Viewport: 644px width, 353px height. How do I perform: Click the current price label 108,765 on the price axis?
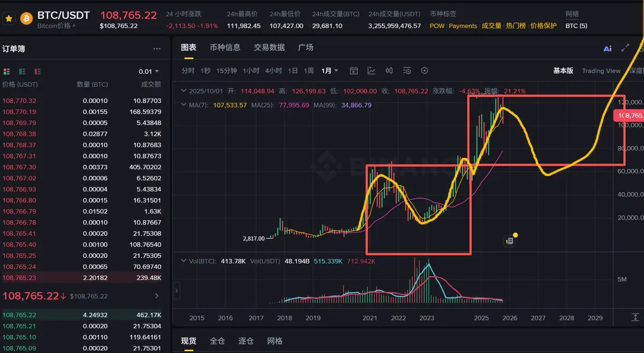click(628, 115)
